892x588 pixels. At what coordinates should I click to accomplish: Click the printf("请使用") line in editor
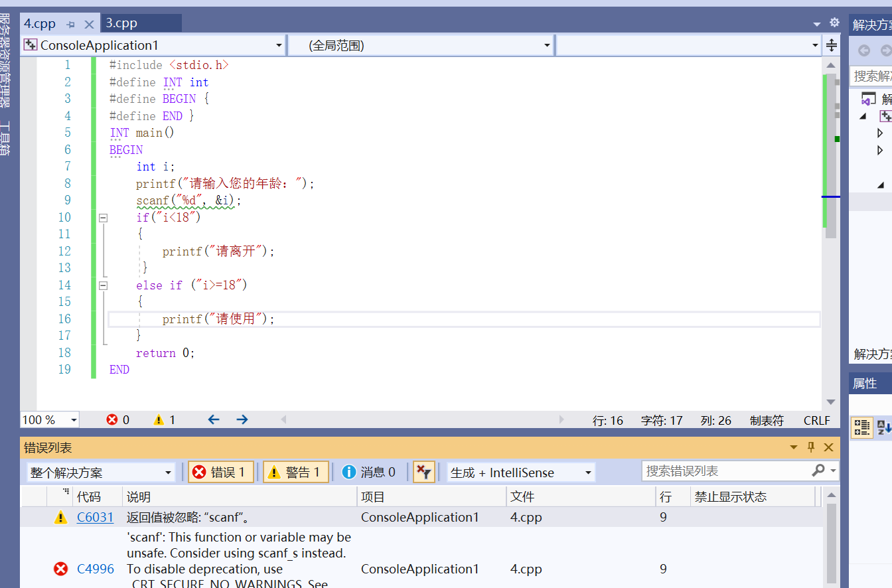click(x=218, y=319)
